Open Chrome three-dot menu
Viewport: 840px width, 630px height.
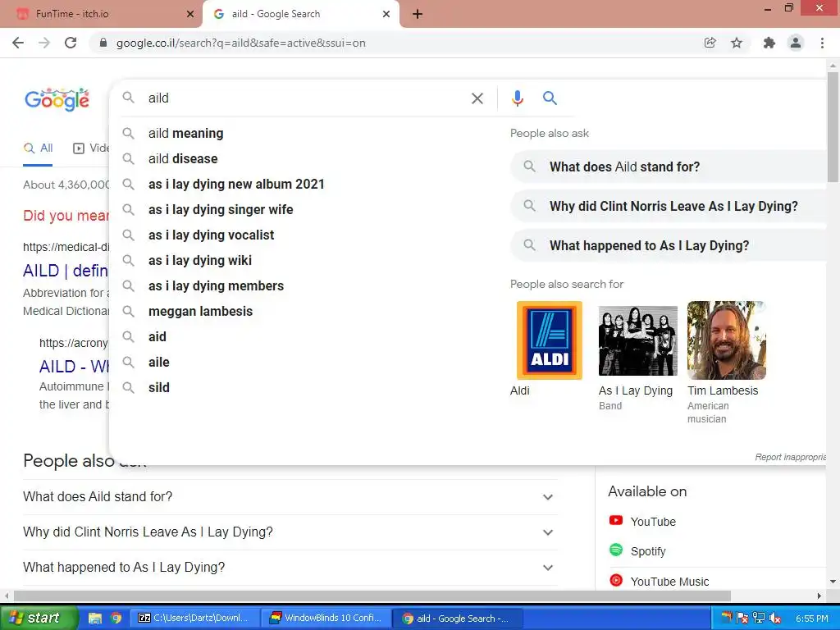822,43
